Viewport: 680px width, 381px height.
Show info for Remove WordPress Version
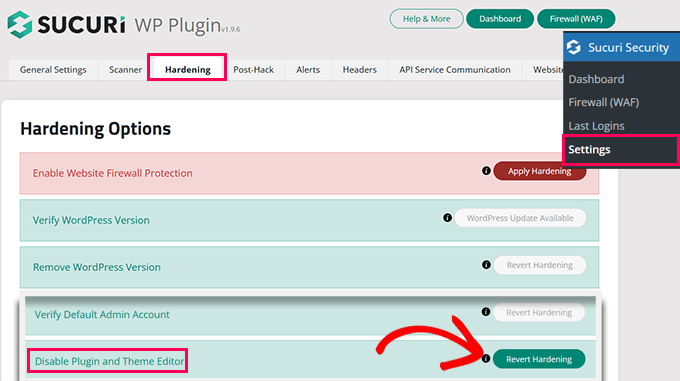(x=486, y=264)
